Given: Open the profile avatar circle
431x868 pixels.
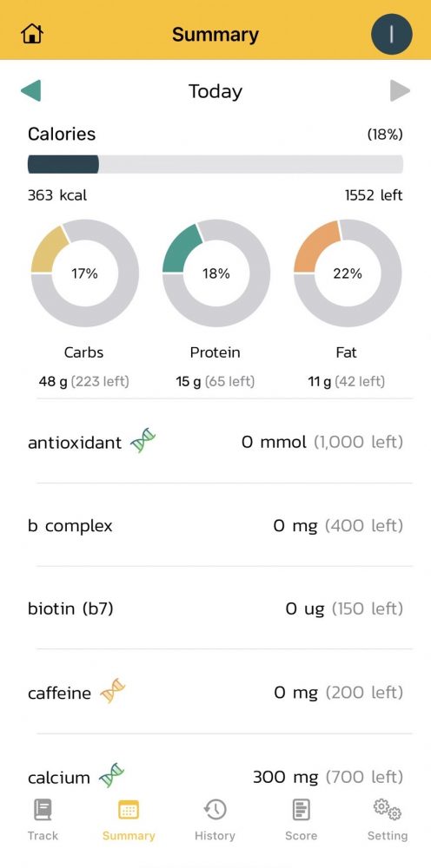Looking at the screenshot, I should [x=391, y=35].
